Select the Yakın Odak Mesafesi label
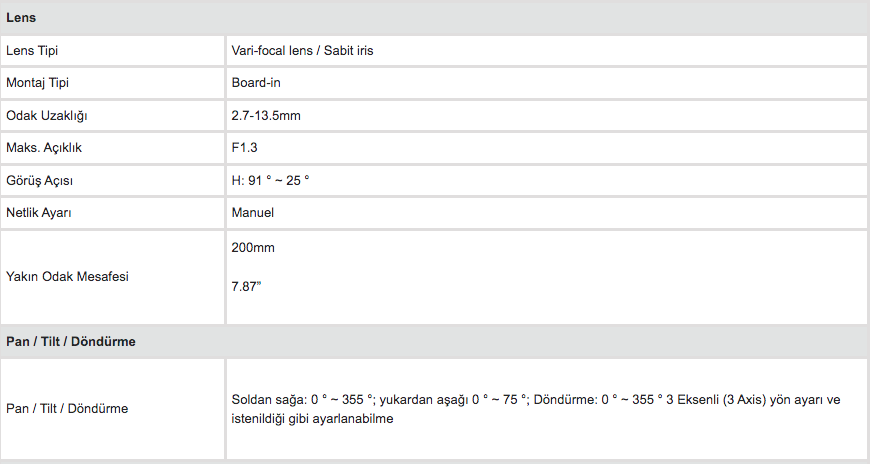871x464 pixels. pos(67,277)
